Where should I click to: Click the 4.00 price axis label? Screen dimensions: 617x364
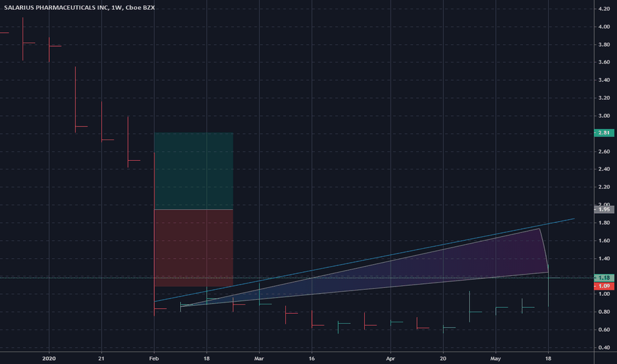click(604, 26)
